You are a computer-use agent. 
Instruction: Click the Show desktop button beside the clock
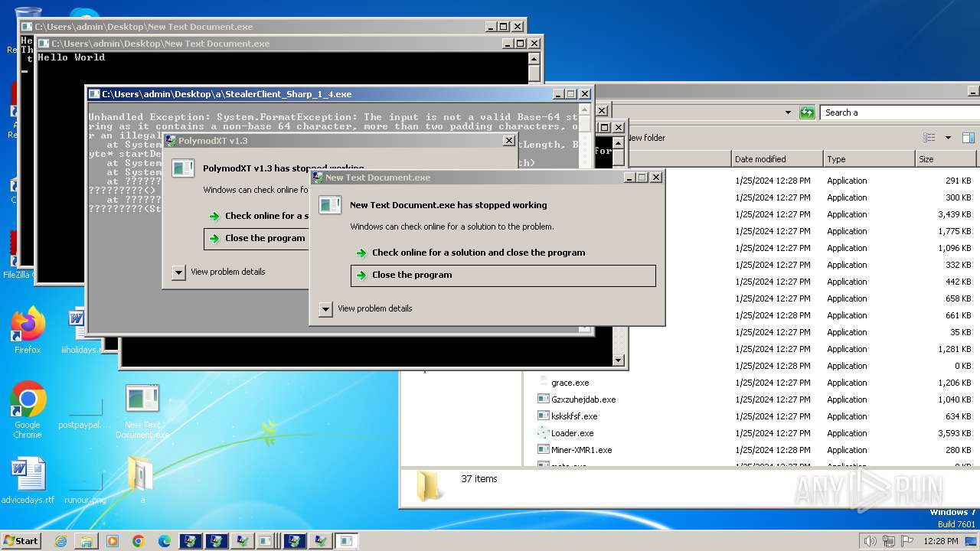click(972, 541)
